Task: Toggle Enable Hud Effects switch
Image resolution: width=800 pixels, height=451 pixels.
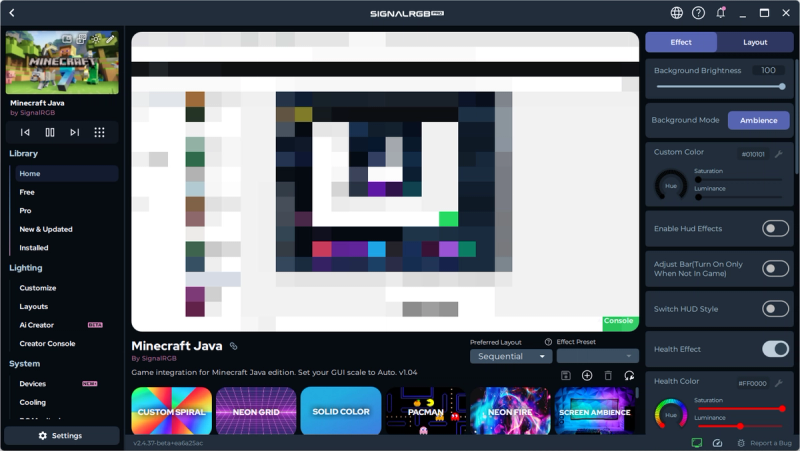Action: (775, 229)
